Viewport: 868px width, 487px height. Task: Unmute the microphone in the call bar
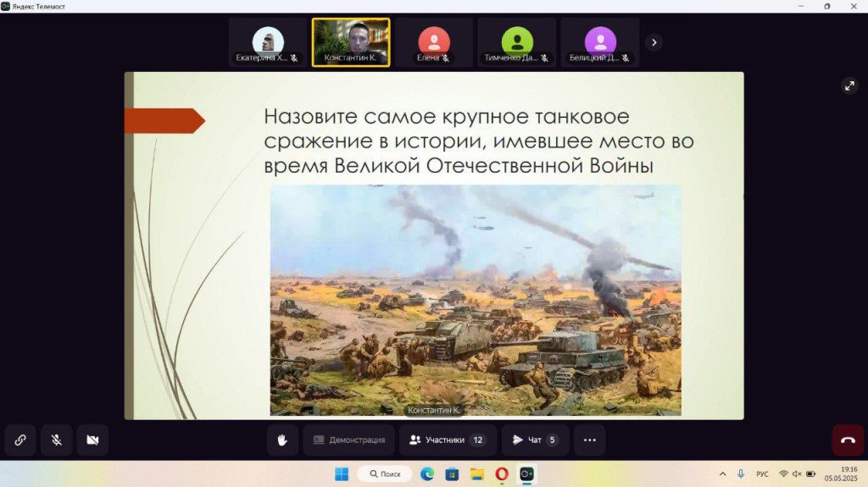click(x=57, y=440)
